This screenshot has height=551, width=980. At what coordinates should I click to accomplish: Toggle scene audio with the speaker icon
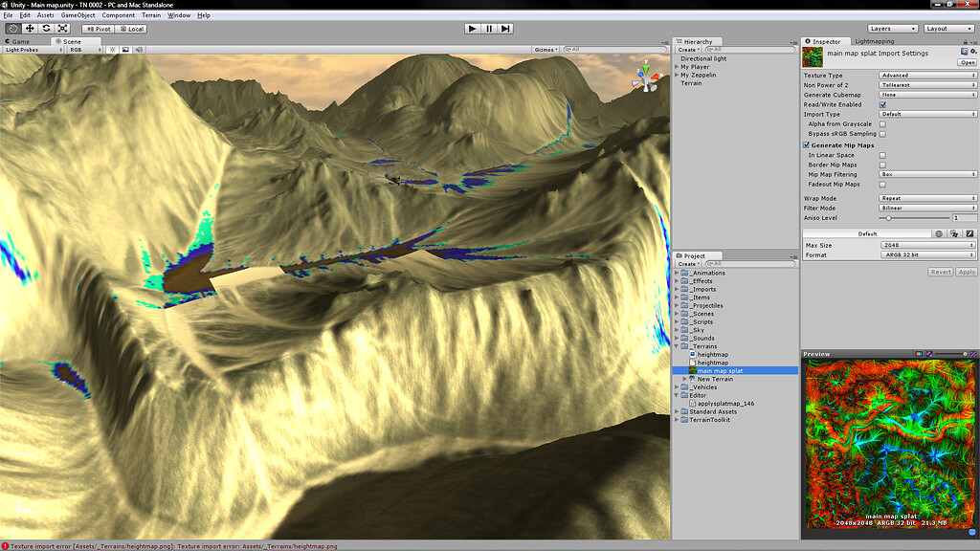(139, 50)
